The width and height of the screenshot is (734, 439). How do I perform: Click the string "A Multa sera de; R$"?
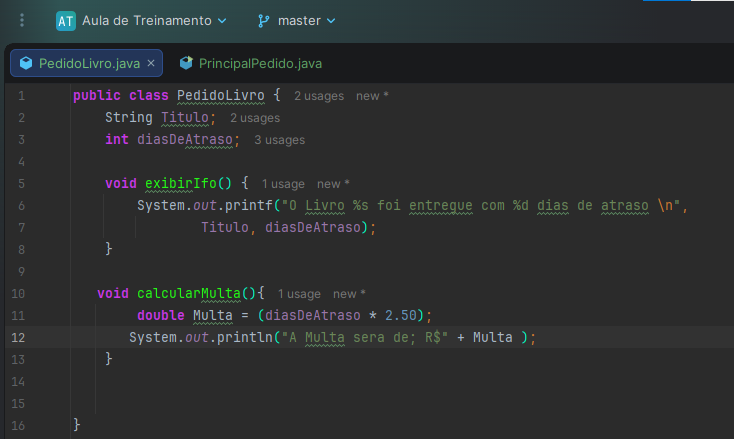coord(365,337)
